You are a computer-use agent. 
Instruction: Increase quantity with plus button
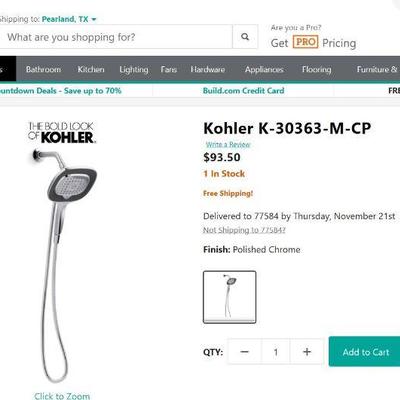click(x=307, y=352)
